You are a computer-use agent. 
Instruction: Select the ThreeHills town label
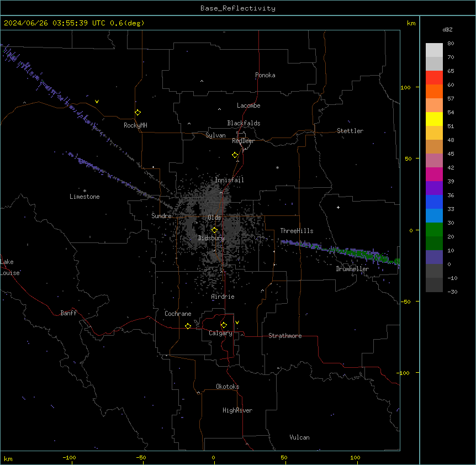(297, 231)
